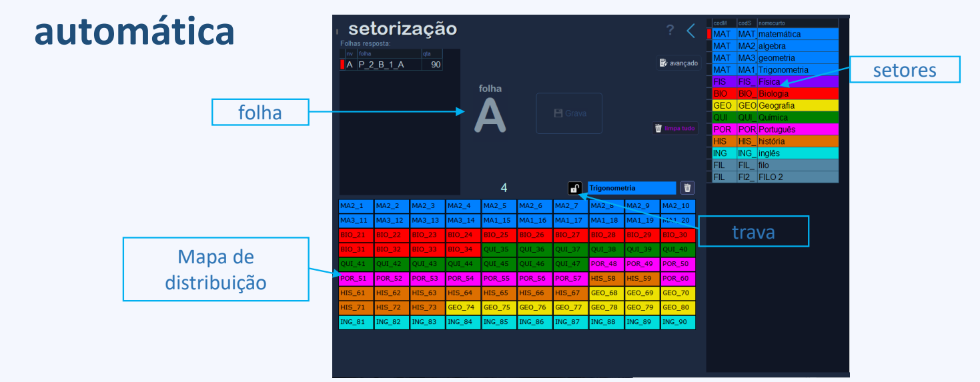Select the algebra sector row
The width and height of the screenshot is (980, 382).
(x=773, y=46)
